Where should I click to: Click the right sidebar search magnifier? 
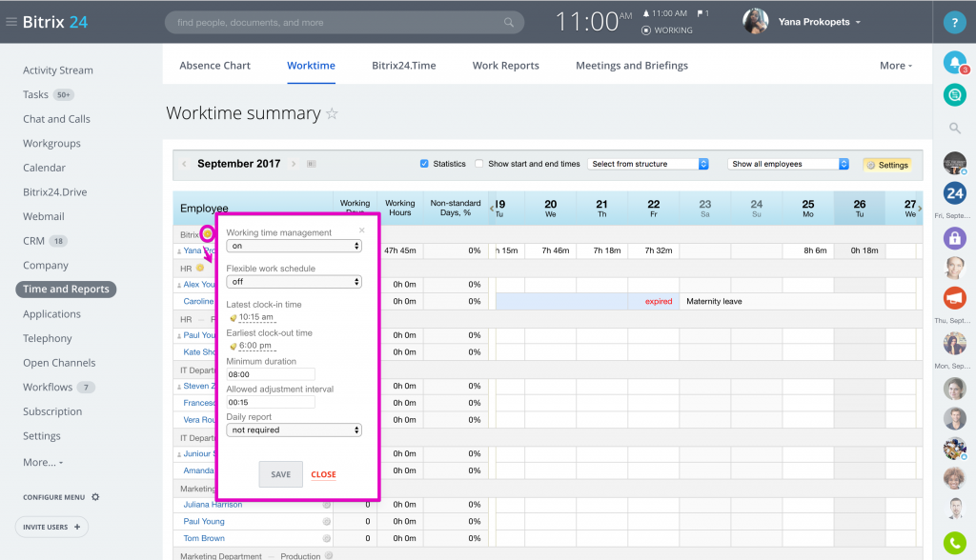click(x=954, y=129)
